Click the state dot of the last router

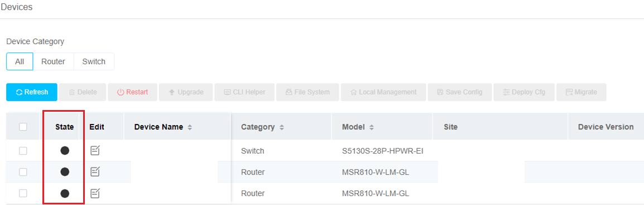point(65,193)
